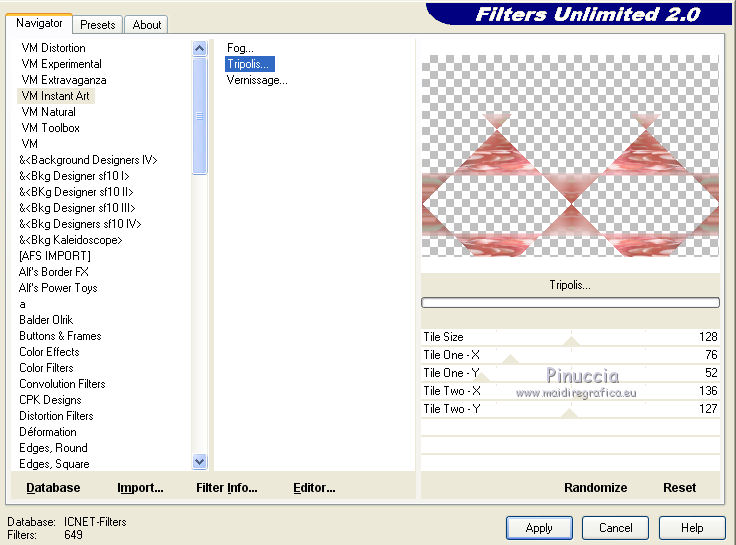The image size is (736, 545).
Task: Open the Help button
Action: pyautogui.click(x=692, y=528)
